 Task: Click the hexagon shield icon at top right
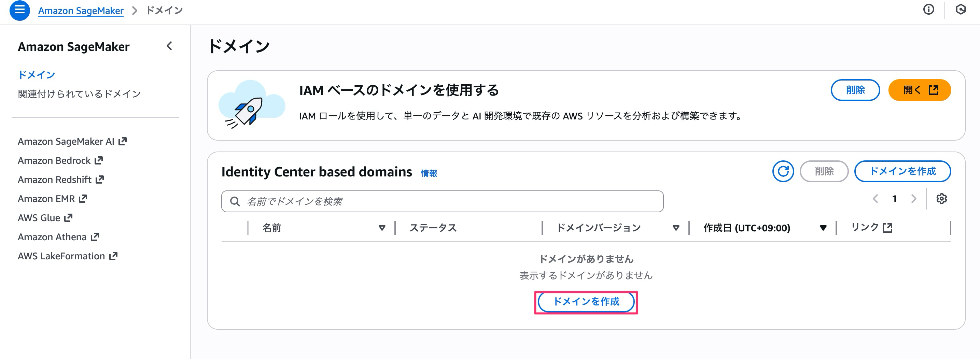point(960,10)
